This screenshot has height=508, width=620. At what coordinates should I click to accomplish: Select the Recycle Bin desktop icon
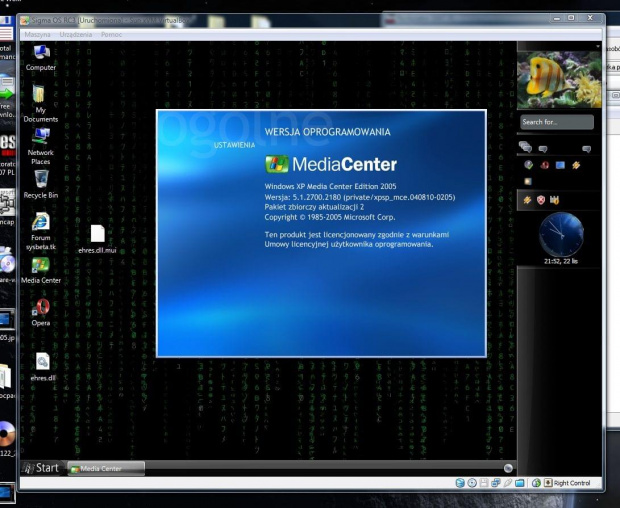click(41, 184)
